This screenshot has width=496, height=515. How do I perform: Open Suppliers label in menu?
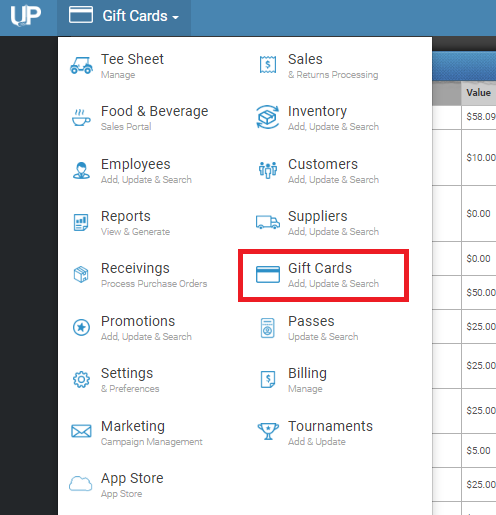[x=318, y=216]
